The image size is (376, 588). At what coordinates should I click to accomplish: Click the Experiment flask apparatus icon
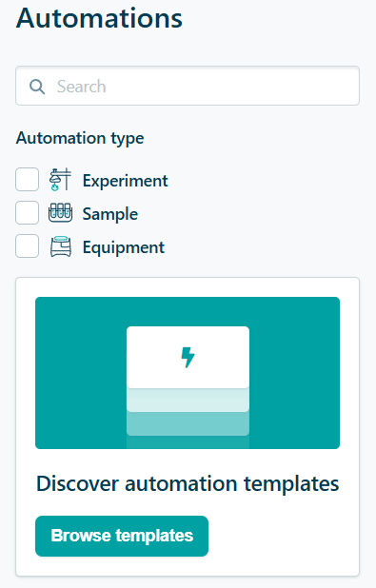point(60,180)
